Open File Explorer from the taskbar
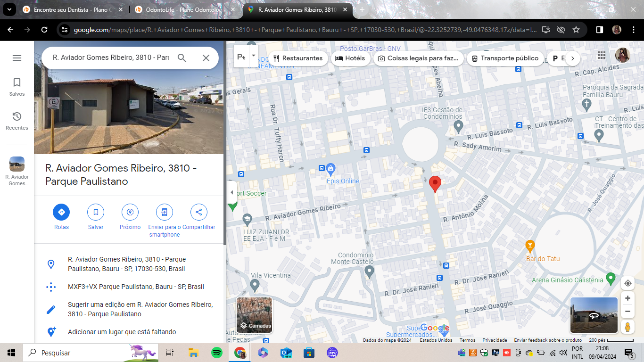 point(193,353)
